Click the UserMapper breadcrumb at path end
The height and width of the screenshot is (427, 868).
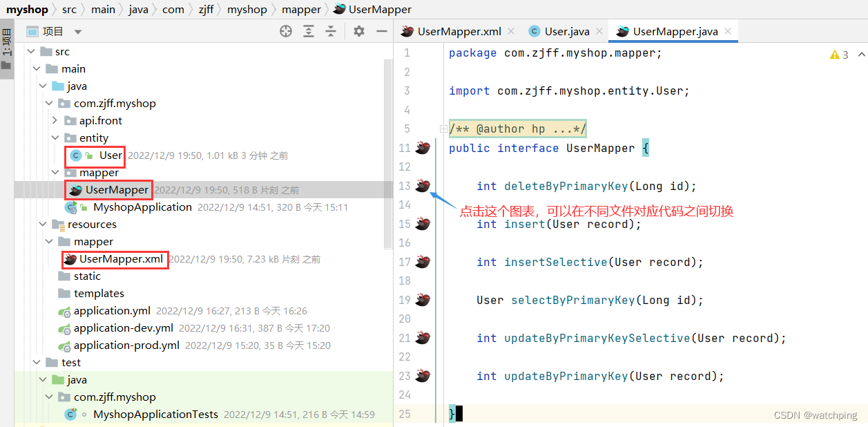click(x=372, y=10)
